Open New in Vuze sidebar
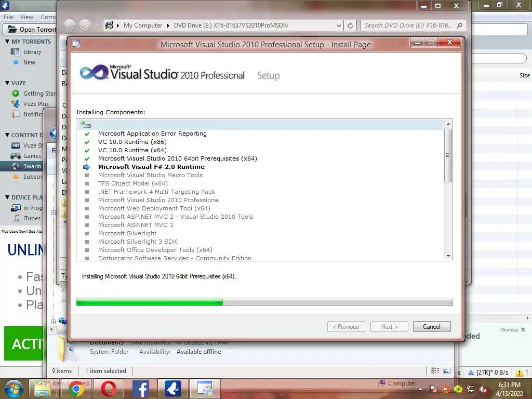The height and width of the screenshot is (399, 532). (29, 62)
